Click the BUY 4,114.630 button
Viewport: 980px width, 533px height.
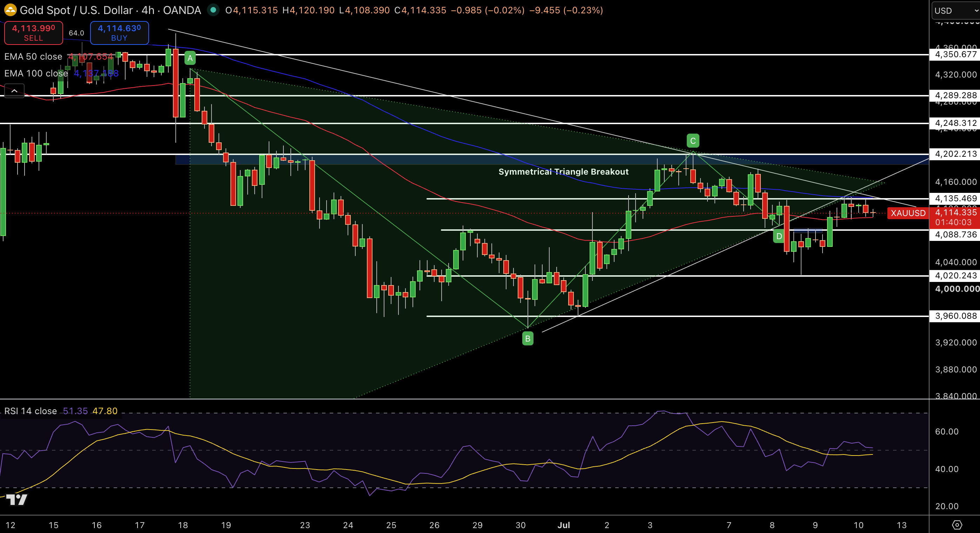coord(120,33)
